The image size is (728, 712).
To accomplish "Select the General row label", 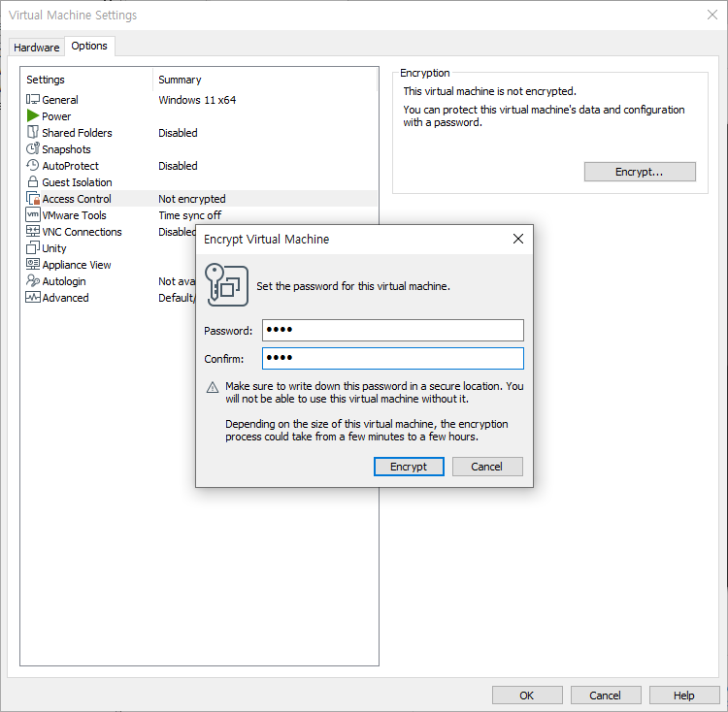I will (x=60, y=100).
